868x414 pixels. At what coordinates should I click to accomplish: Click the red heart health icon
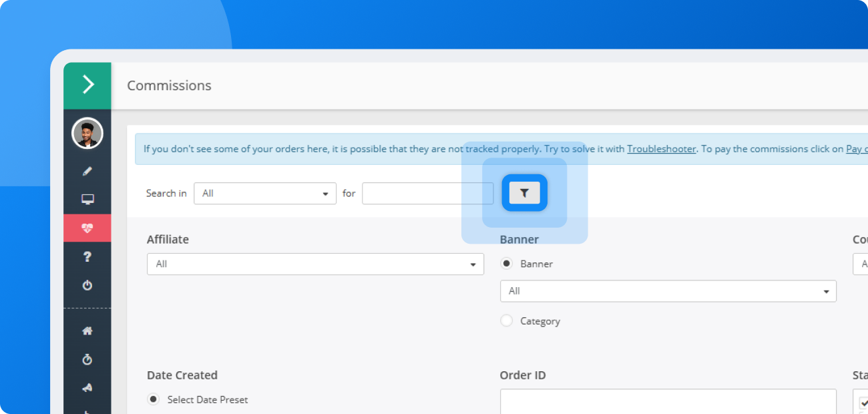tap(87, 227)
